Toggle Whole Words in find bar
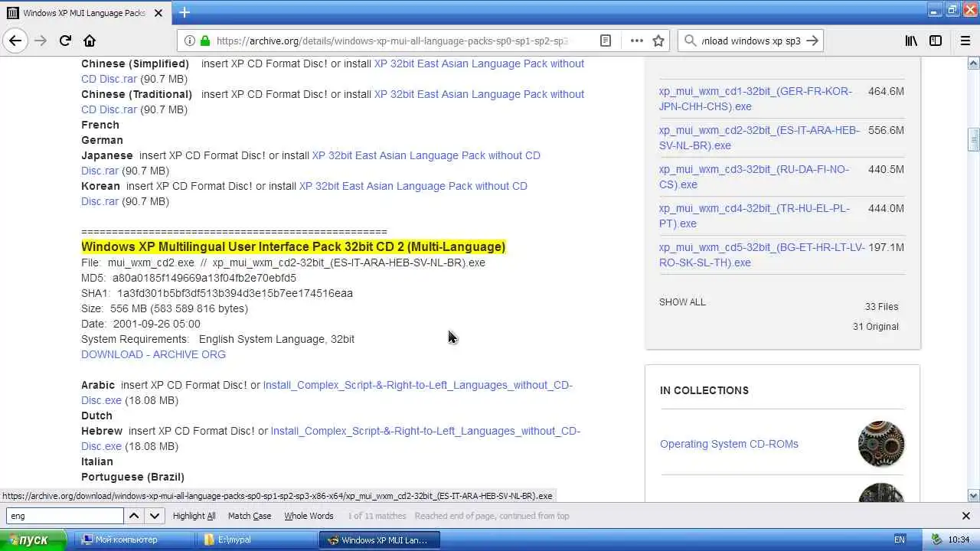This screenshot has height=551, width=980. [x=309, y=516]
